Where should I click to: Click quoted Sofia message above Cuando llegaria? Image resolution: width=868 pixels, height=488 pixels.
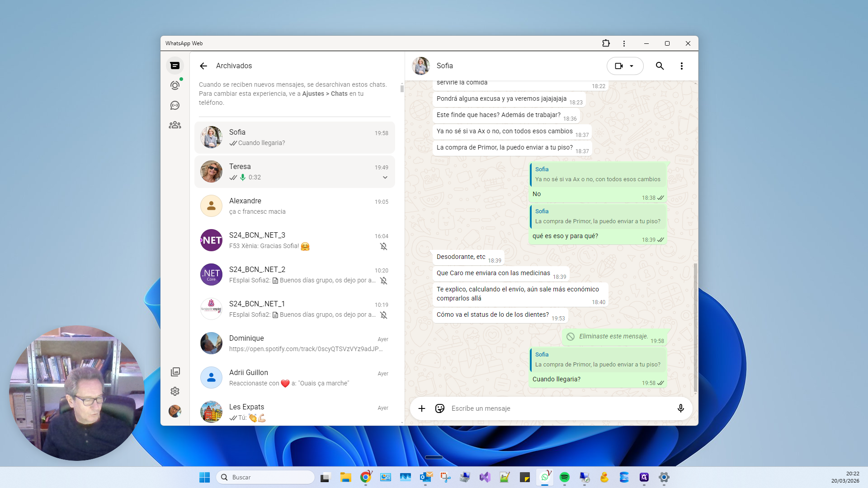597,360
